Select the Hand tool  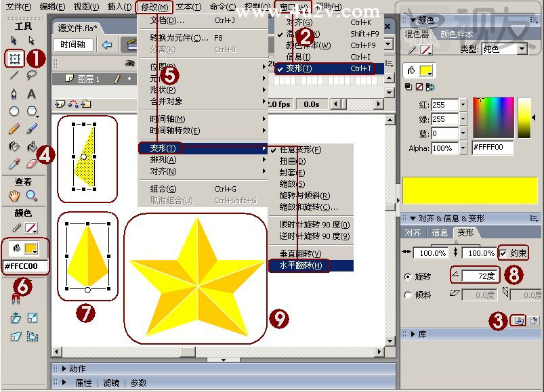[x=14, y=196]
